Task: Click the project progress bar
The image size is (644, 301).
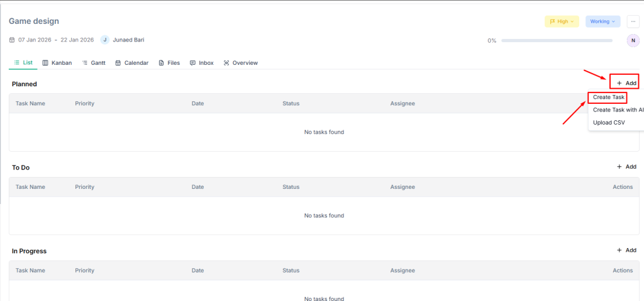Action: coord(557,40)
